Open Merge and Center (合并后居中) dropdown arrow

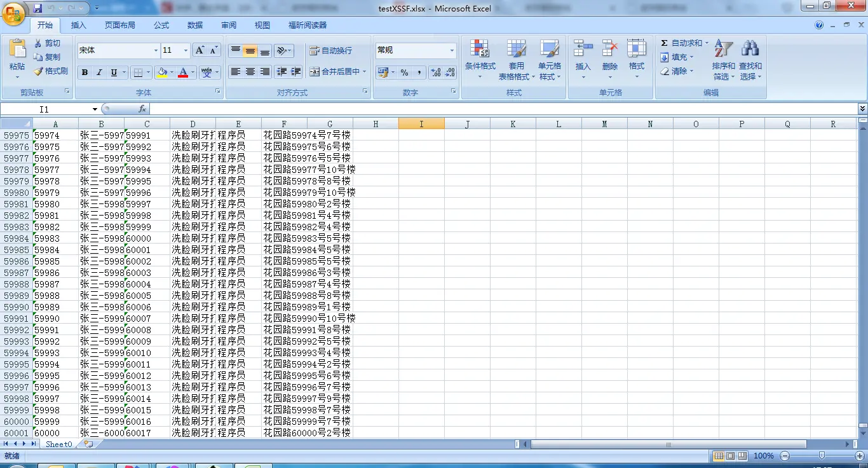(365, 72)
